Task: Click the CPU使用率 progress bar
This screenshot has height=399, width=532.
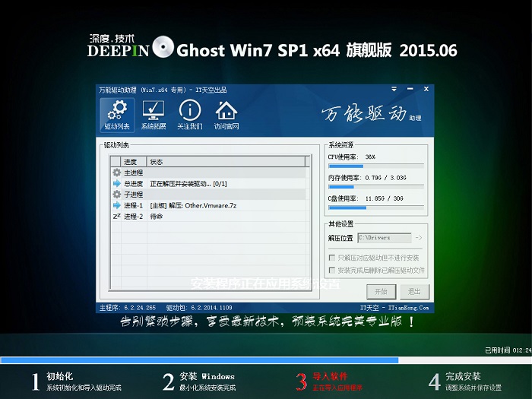Action: 376,166
